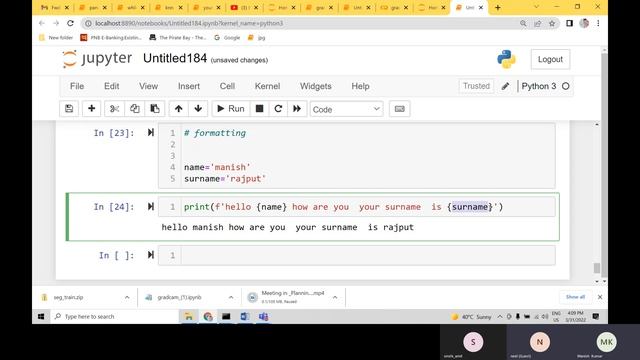Run the empty cell with its run icon
The image size is (640, 360).
coord(151,255)
